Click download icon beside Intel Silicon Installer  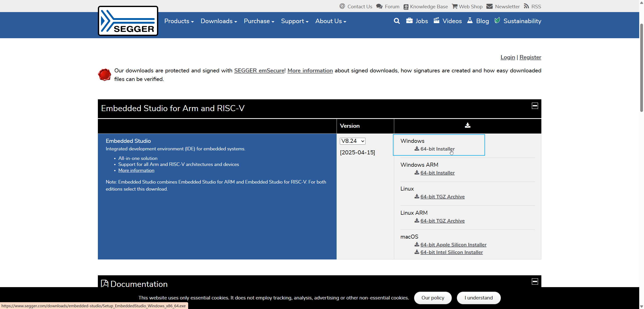(417, 252)
